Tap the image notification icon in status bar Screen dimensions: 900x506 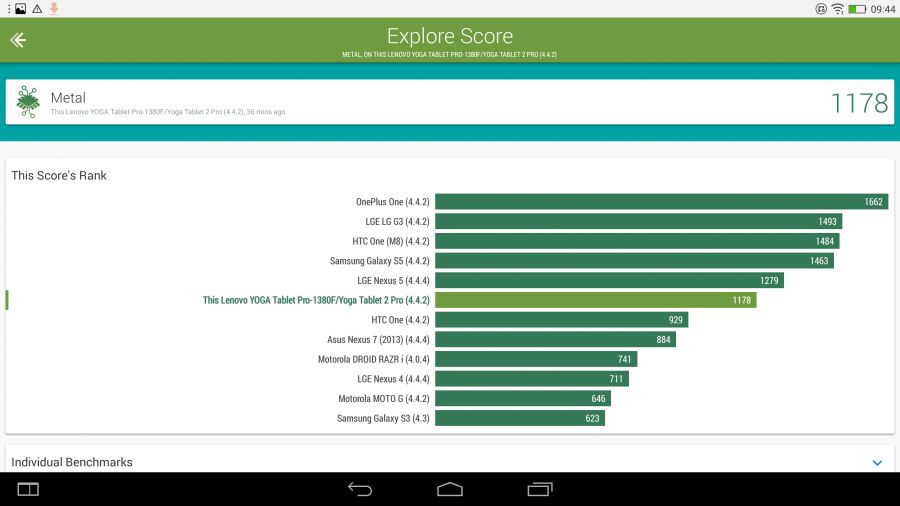(x=20, y=9)
